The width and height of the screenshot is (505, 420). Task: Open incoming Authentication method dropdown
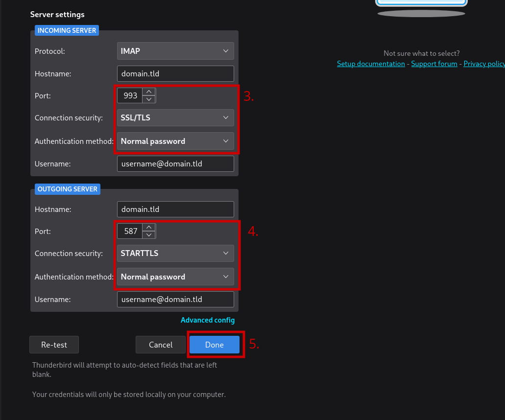[x=175, y=141]
